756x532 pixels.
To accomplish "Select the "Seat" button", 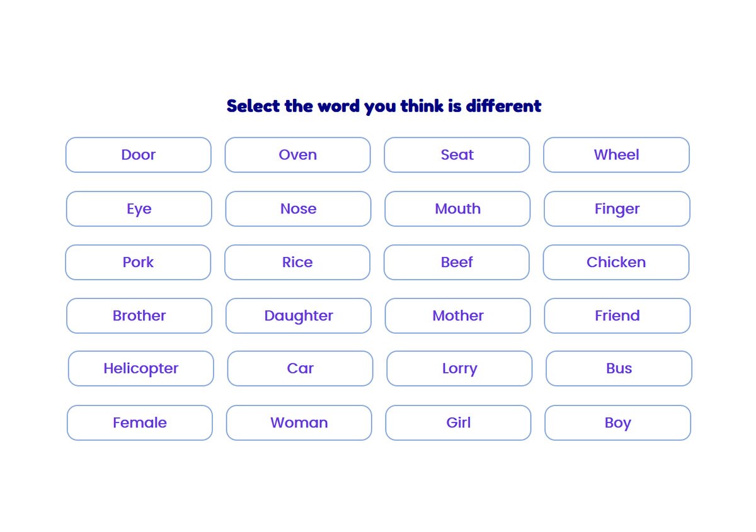I will [x=456, y=155].
